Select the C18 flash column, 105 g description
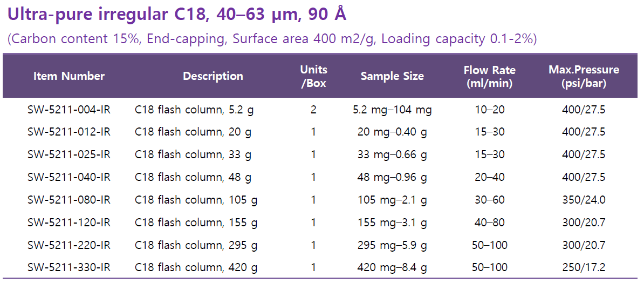This screenshot has width=644, height=283. (196, 200)
